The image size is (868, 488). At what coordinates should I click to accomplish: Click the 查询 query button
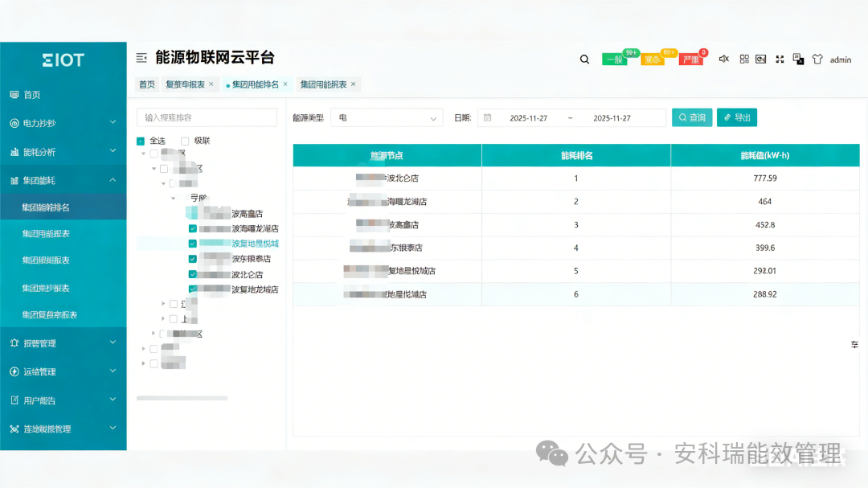pos(692,117)
